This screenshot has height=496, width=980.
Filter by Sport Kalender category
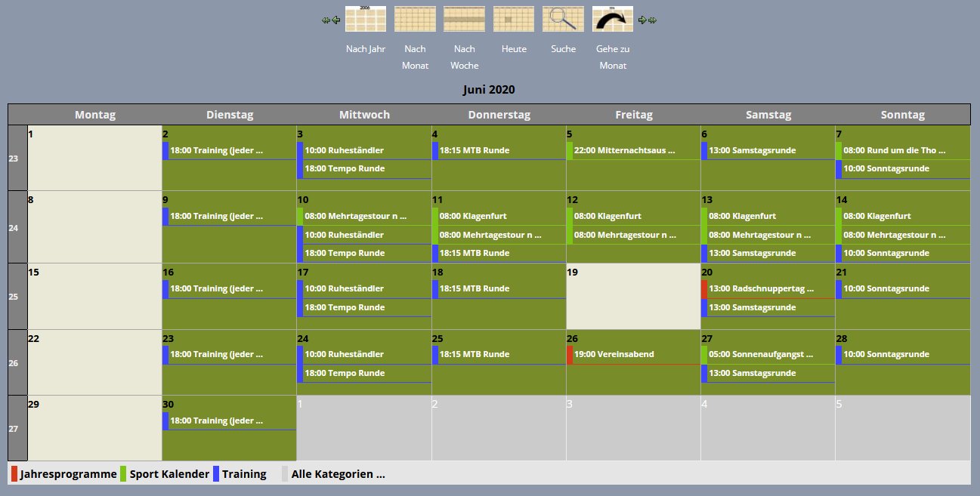pyautogui.click(x=169, y=474)
